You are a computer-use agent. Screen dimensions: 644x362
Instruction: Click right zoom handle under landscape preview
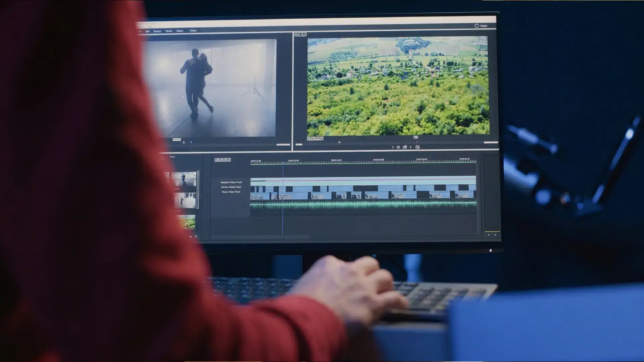(x=491, y=142)
